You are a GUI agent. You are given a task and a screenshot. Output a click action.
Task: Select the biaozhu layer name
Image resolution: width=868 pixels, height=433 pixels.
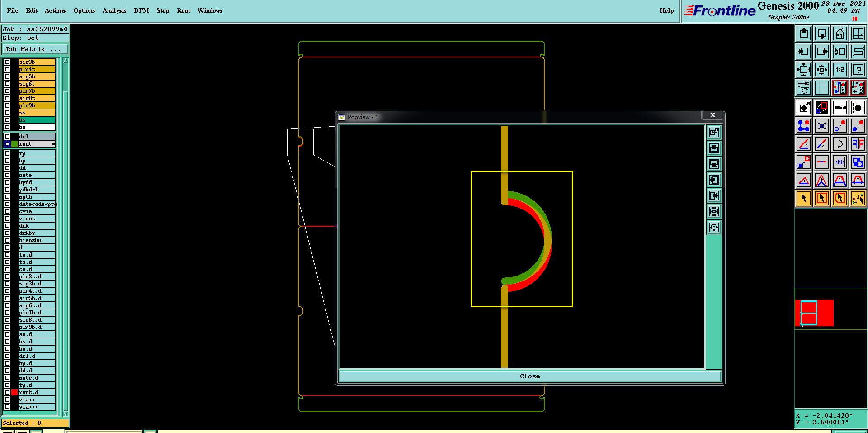pyautogui.click(x=37, y=240)
